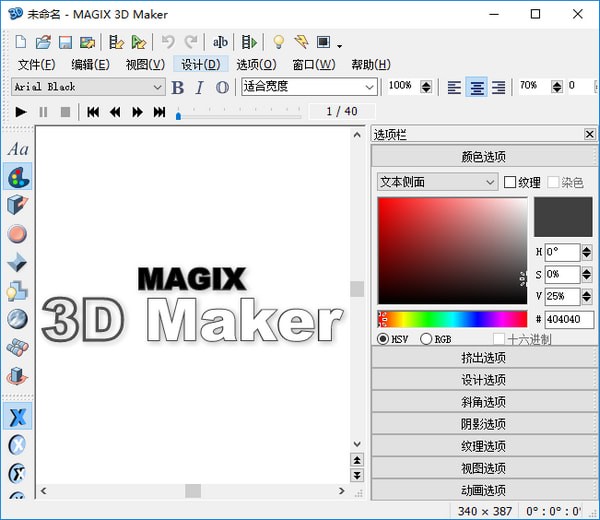Select the round orange design tool
Screen dimensions: 600x520
point(18,233)
